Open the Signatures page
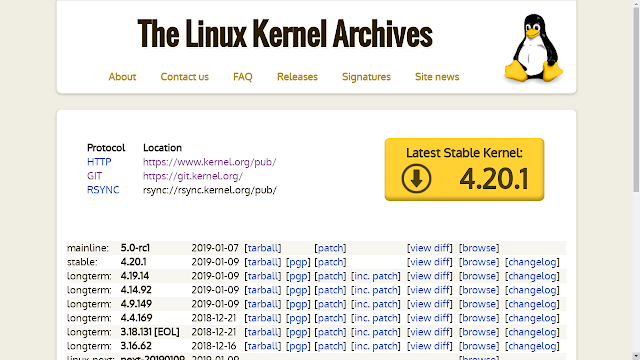This screenshot has height=360, width=640. click(366, 77)
